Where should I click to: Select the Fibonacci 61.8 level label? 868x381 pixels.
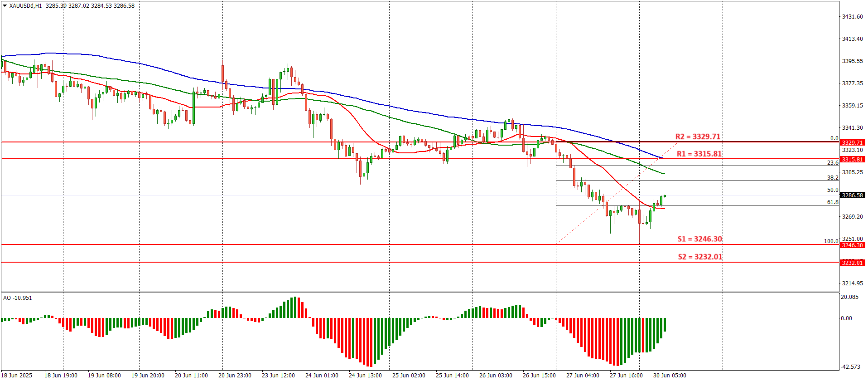coord(832,202)
